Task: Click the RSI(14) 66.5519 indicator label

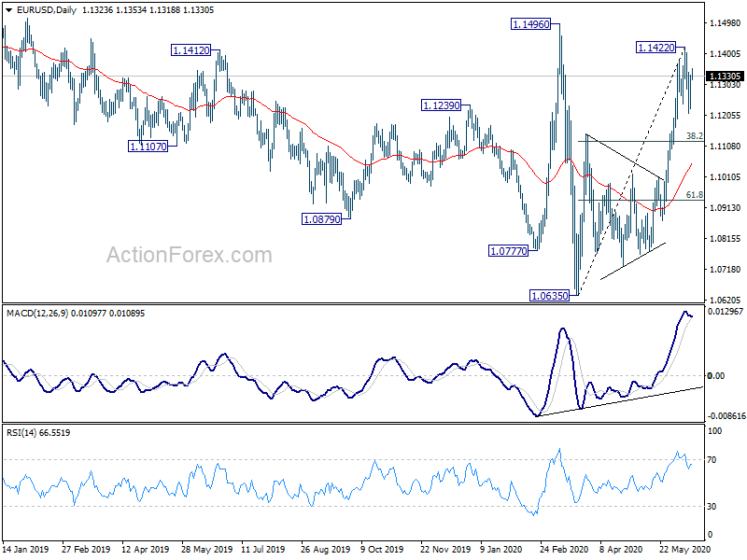Action: click(x=38, y=433)
